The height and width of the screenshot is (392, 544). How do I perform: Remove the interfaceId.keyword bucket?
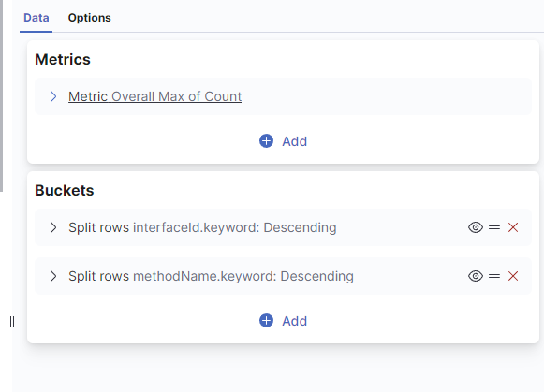pos(513,227)
